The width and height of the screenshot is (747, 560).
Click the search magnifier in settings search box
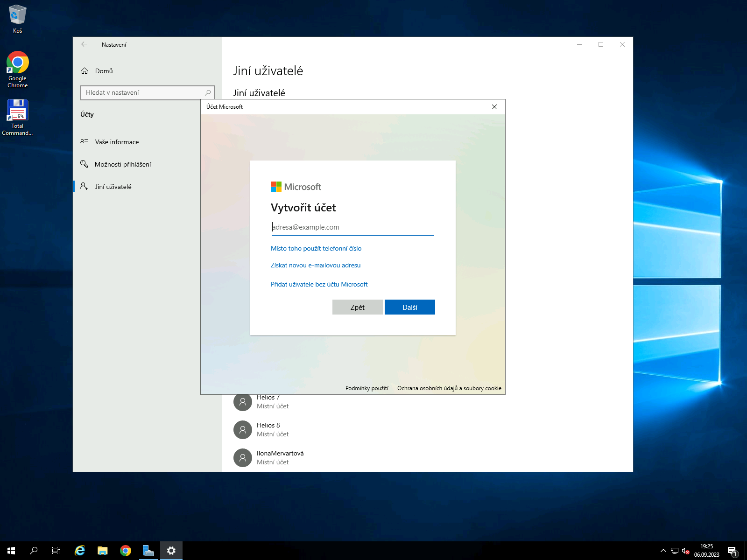point(208,92)
